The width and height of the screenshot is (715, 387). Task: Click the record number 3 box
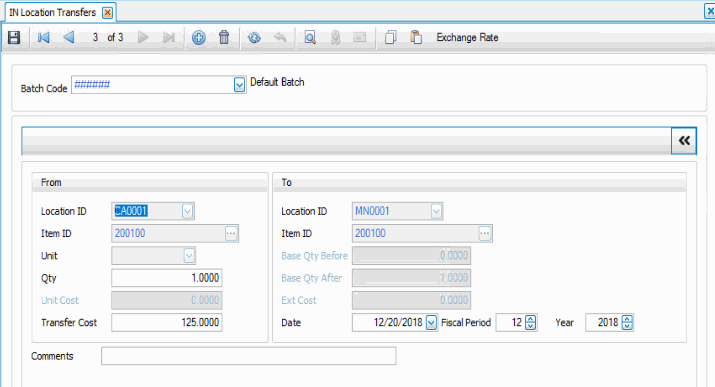pyautogui.click(x=95, y=37)
